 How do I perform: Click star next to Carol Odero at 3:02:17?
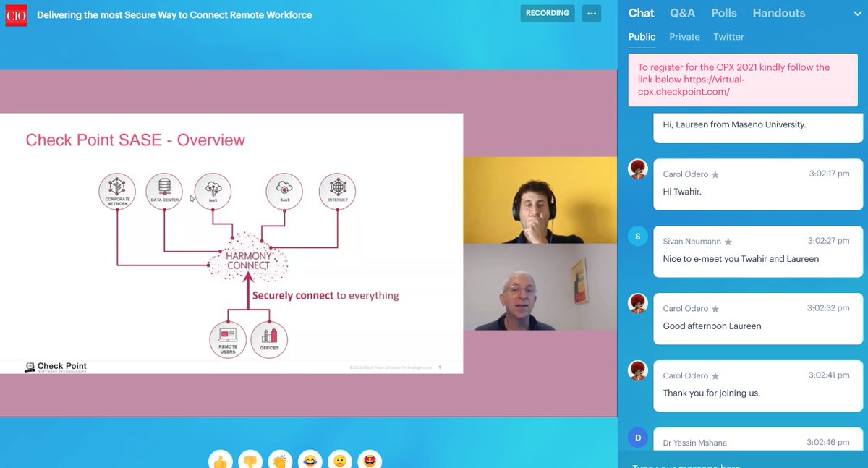click(x=715, y=174)
